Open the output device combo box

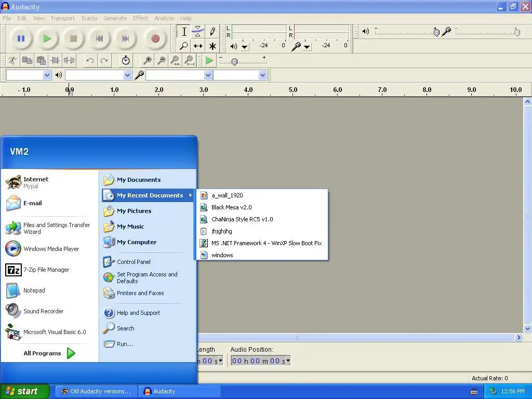98,75
